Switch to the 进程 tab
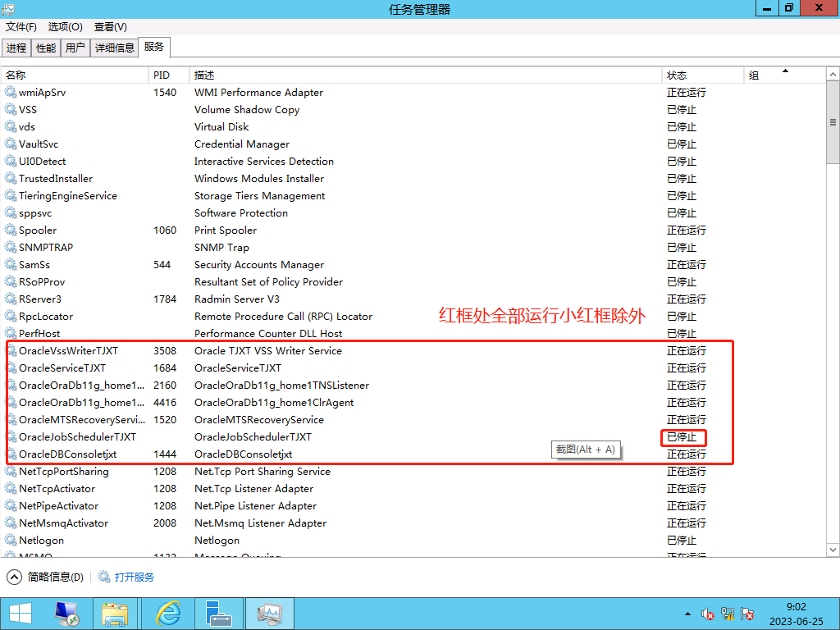 [x=16, y=48]
